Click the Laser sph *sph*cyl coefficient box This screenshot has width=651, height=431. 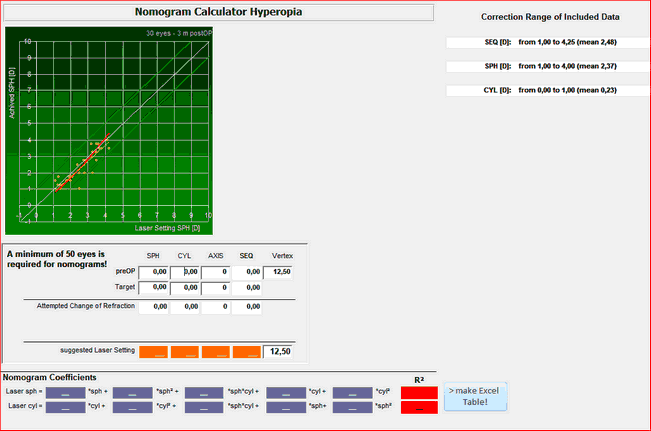[204, 393]
